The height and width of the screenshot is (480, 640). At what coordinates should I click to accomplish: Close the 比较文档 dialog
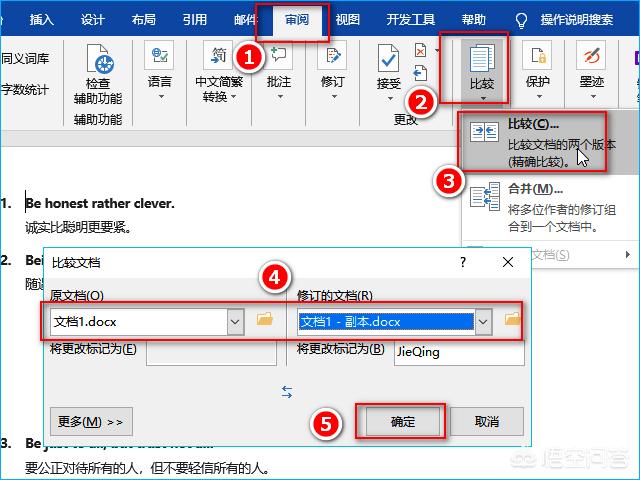pos(508,262)
